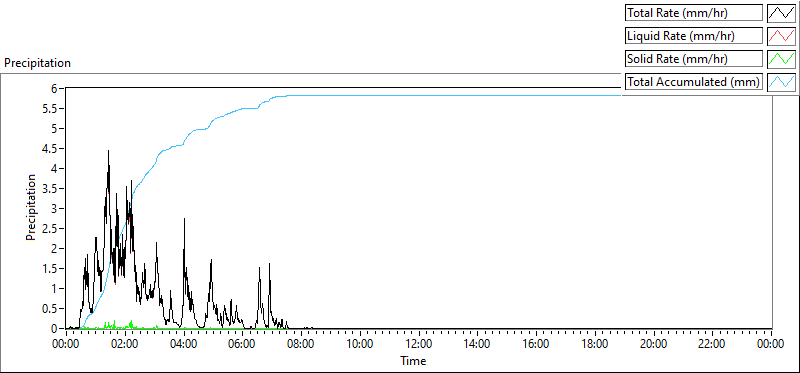Click the 1.5 value on the Y axis
The image size is (800, 373).
(51, 268)
